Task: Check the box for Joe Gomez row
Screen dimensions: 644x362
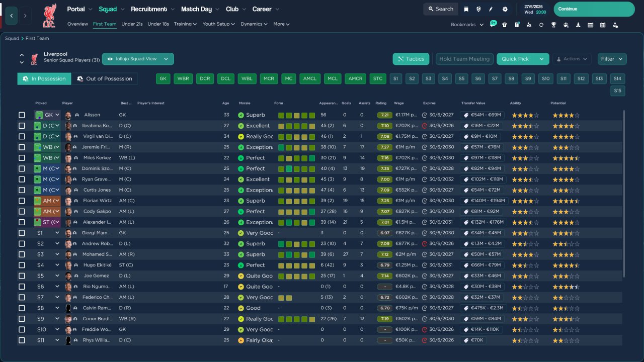Action: tap(22, 276)
